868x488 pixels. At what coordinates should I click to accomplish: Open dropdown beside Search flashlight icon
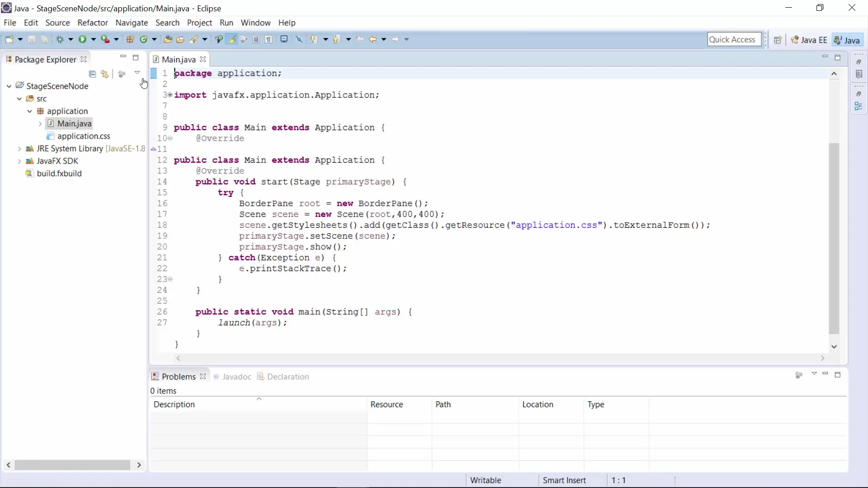[205, 40]
